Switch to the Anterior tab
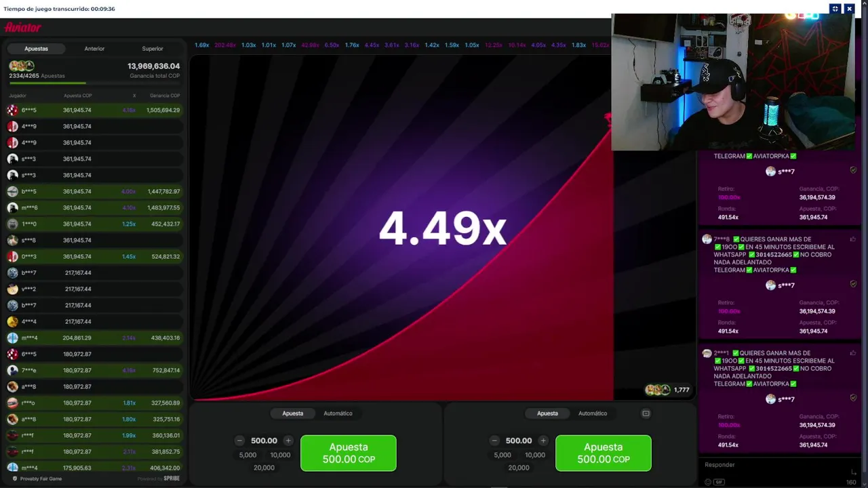The width and height of the screenshot is (868, 488). tap(94, 49)
